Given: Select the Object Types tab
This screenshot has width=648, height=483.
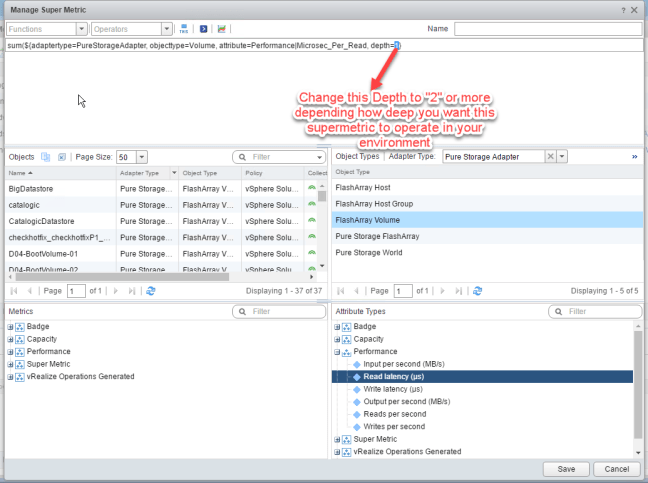Looking at the screenshot, I should click(357, 157).
